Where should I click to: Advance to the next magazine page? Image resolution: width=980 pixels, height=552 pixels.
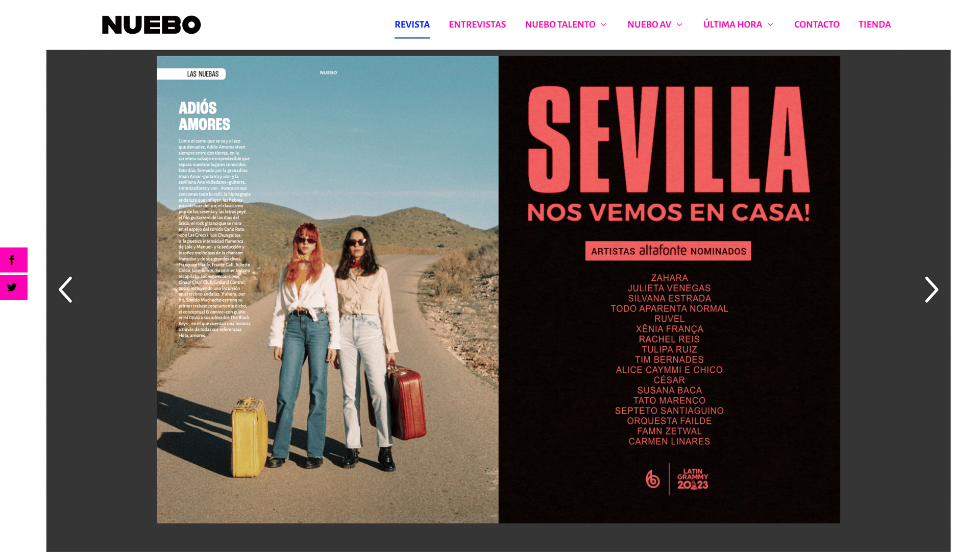tap(932, 290)
